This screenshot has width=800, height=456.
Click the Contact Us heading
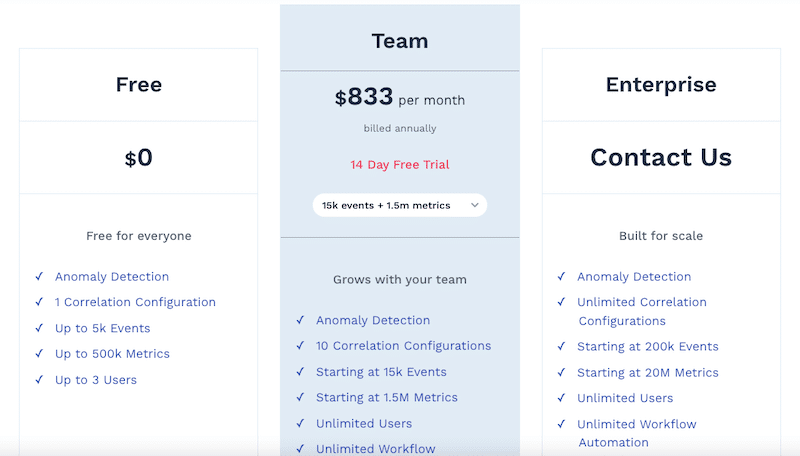click(x=661, y=157)
